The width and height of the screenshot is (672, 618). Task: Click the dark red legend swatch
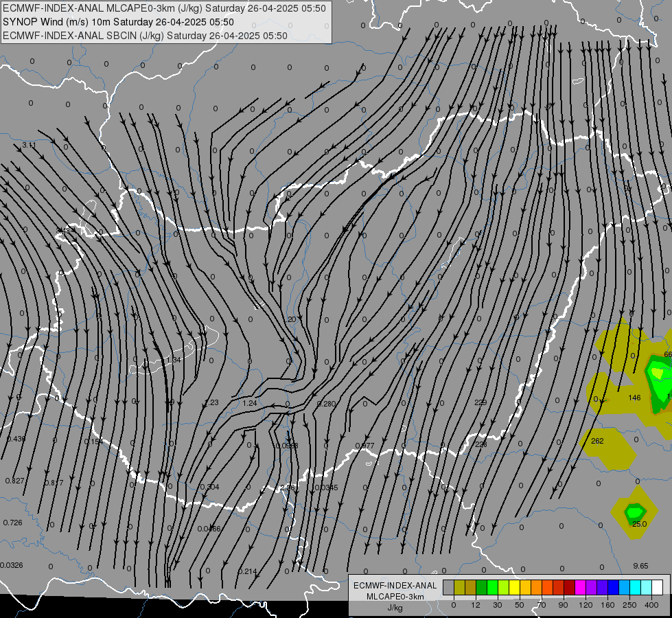coord(569,587)
